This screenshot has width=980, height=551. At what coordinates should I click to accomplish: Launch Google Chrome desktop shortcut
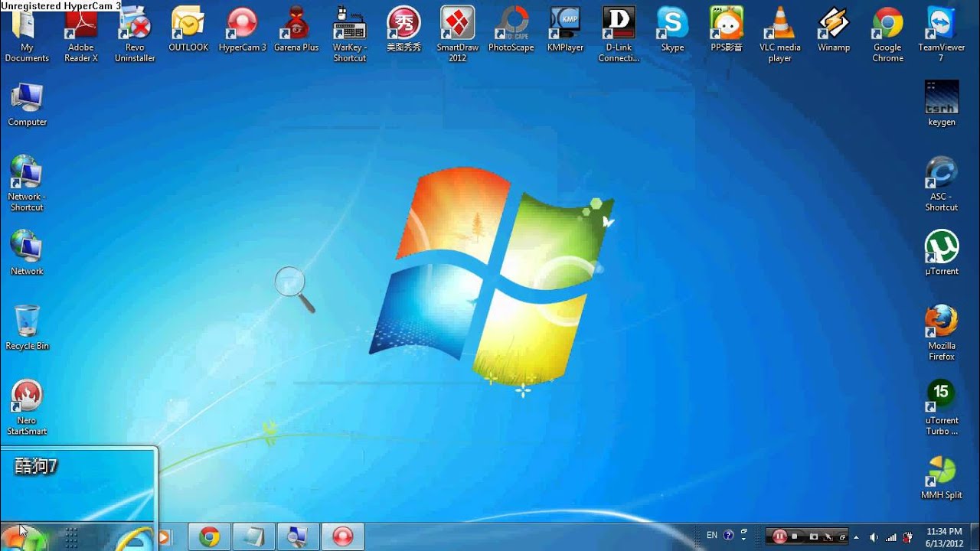click(887, 34)
